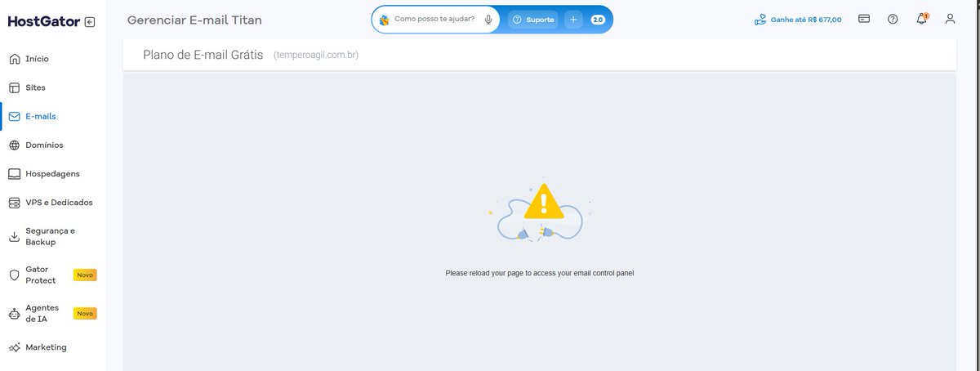Open Suporte from the top bar
This screenshot has width=980, height=371.
click(x=533, y=20)
